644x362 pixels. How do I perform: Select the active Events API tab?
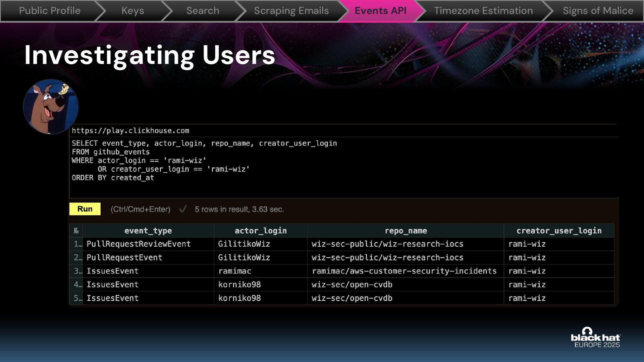click(x=380, y=11)
